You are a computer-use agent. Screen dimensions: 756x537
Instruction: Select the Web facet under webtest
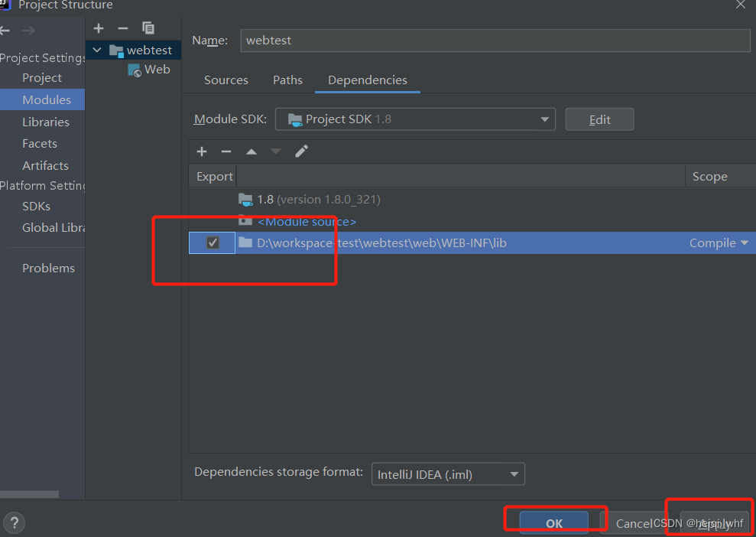[149, 70]
